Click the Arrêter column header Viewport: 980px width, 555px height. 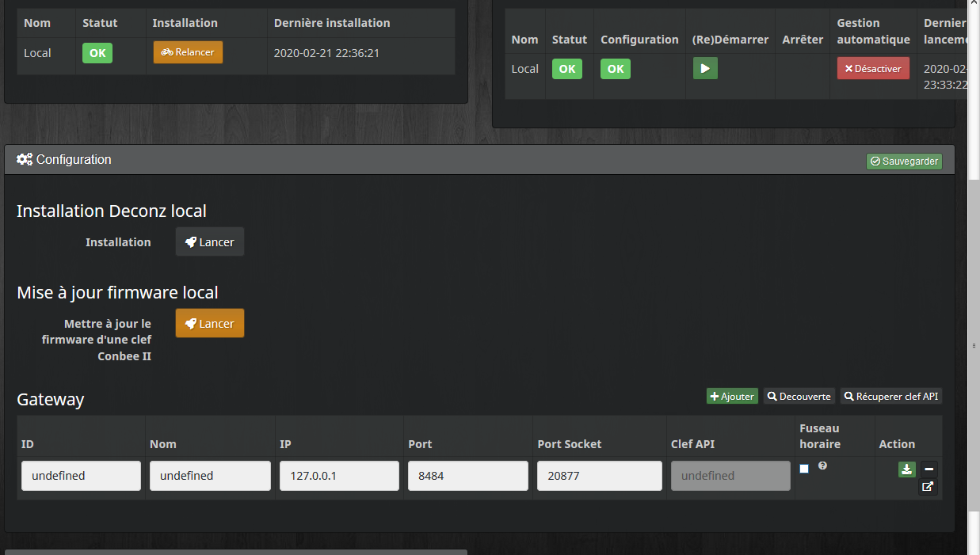(x=803, y=40)
